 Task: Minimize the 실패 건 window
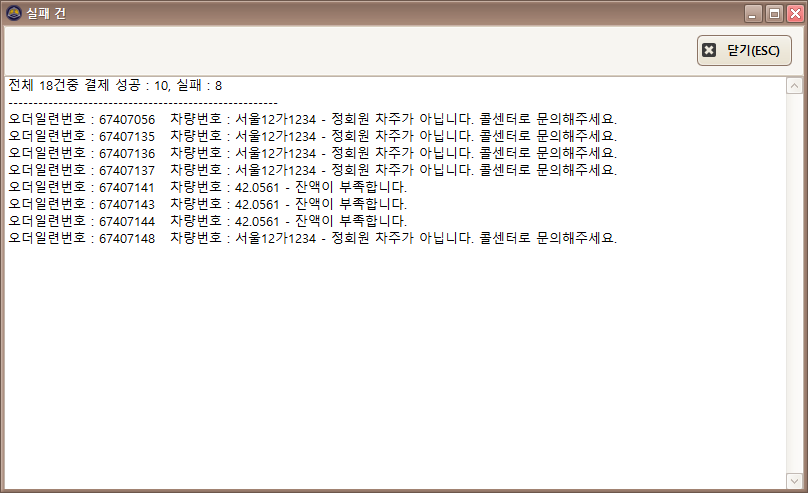click(754, 13)
